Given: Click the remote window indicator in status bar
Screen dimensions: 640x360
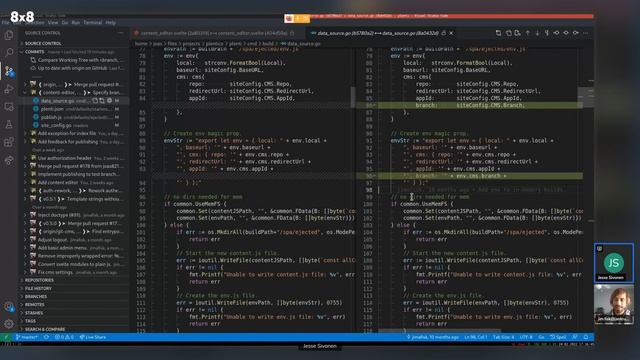Looking at the screenshot, I should 6,337.
